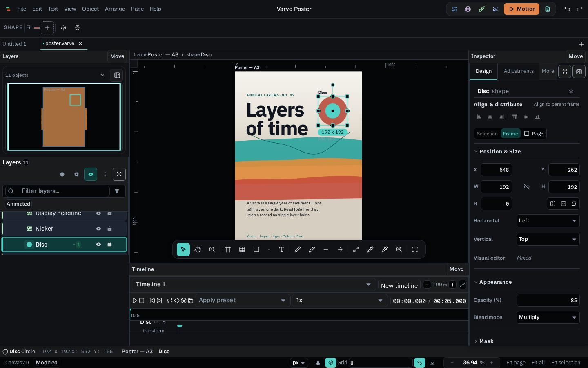Click Fit selection in the status bar
Viewport: 588px width, 368px height.
566,363
